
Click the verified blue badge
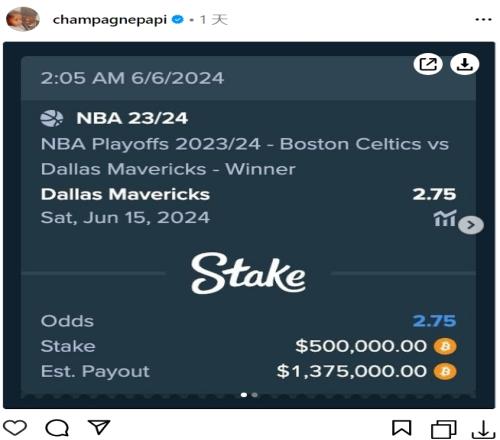pos(177,20)
